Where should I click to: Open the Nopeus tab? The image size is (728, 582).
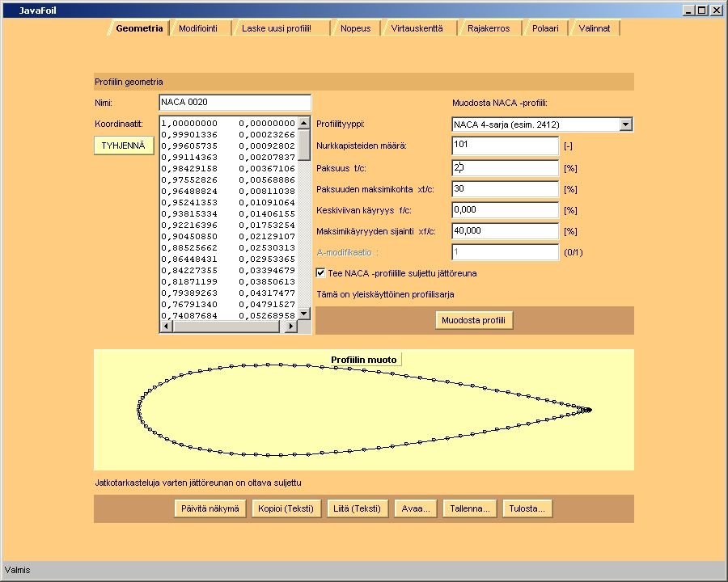(x=355, y=28)
